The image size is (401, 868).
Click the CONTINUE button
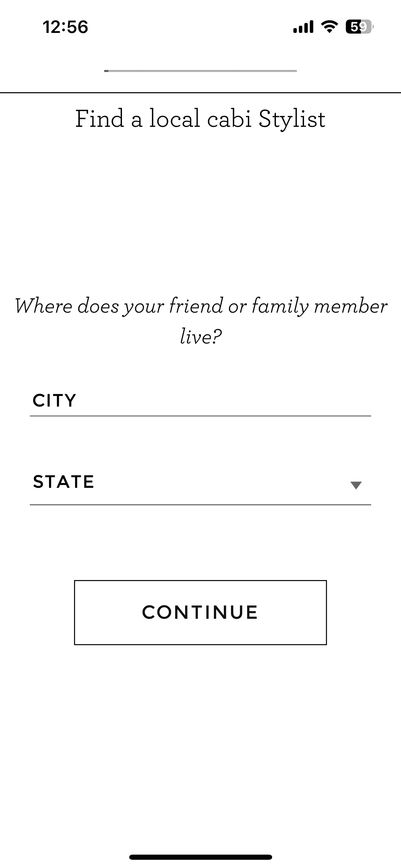(x=200, y=613)
